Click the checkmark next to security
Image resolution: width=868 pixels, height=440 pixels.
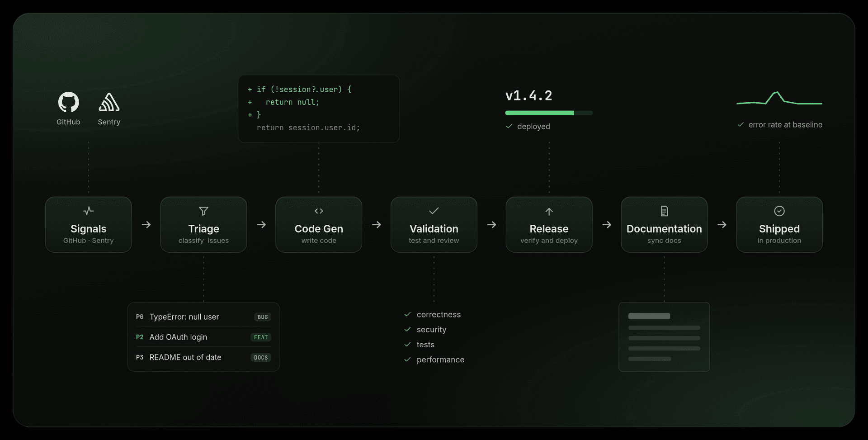click(407, 329)
